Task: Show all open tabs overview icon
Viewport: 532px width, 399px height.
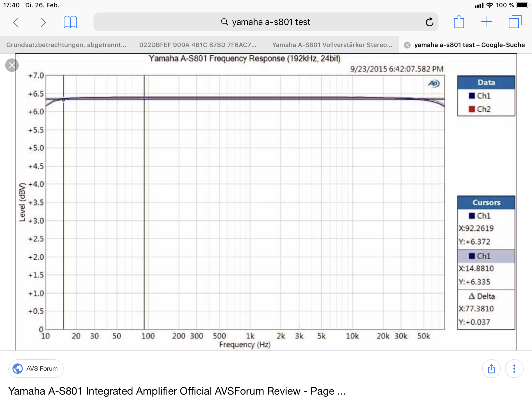Action: click(x=515, y=22)
